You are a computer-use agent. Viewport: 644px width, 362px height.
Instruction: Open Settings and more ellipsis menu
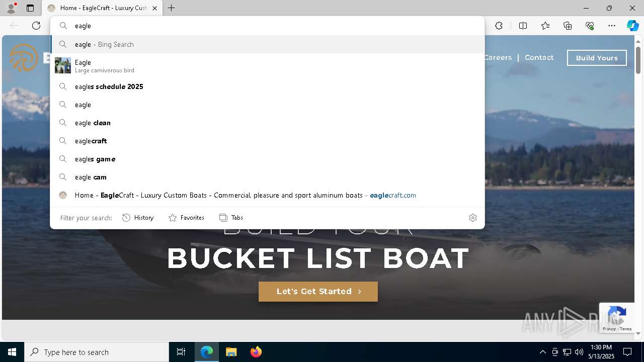click(612, 26)
